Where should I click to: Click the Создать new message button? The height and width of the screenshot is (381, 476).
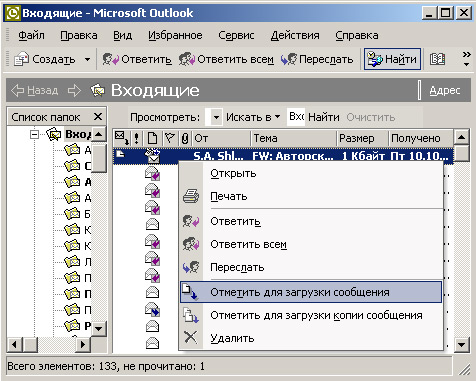[45, 59]
